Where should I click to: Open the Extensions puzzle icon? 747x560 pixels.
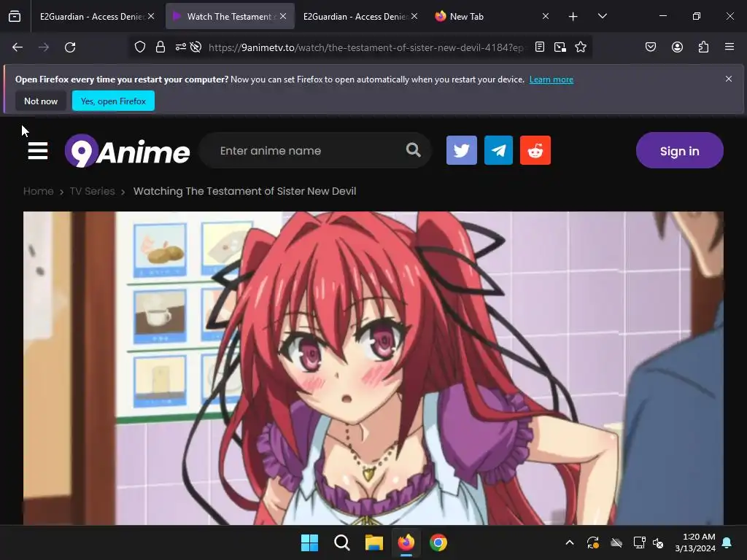pos(703,47)
